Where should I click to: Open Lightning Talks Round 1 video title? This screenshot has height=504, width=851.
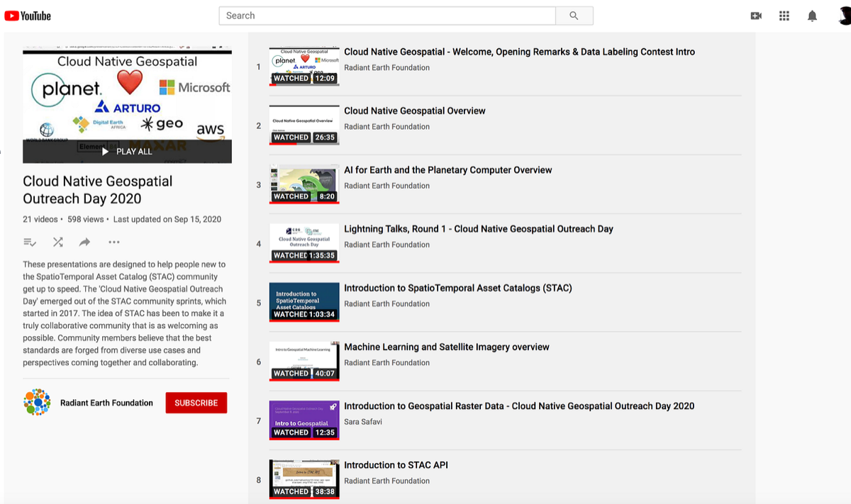tap(479, 229)
